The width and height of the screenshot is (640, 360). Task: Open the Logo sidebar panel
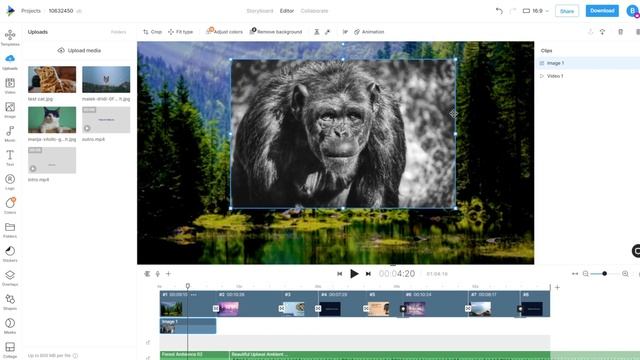pos(10,182)
